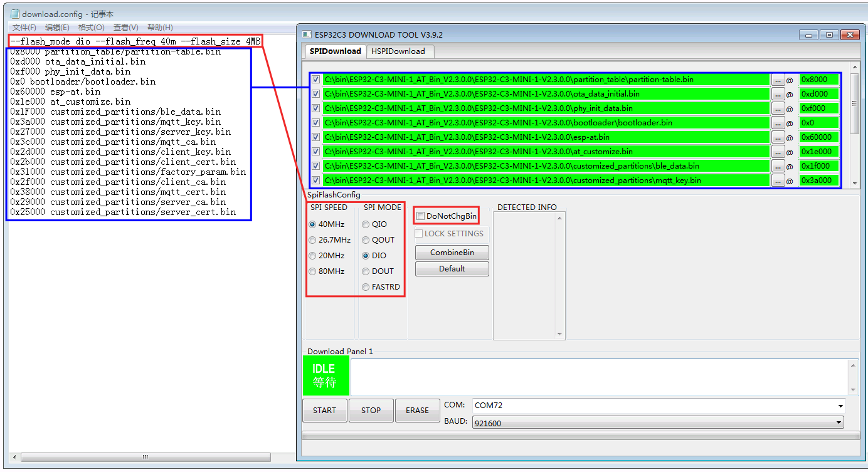Click browse button for at_customize.bin row
This screenshot has width=868, height=472.
(778, 152)
